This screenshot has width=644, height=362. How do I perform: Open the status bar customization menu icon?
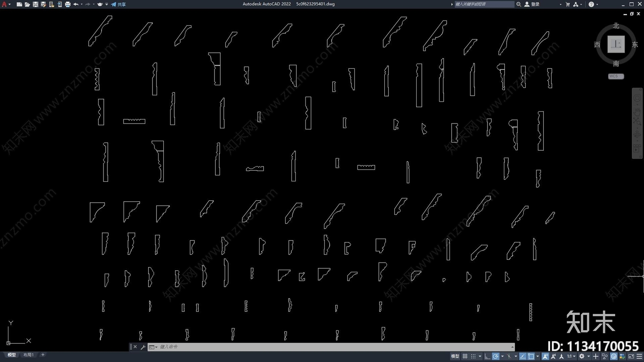tap(639, 356)
